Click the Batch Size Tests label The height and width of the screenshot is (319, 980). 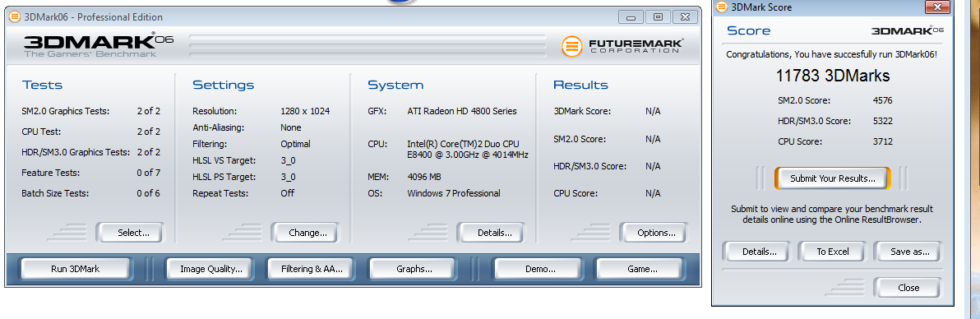click(x=55, y=193)
